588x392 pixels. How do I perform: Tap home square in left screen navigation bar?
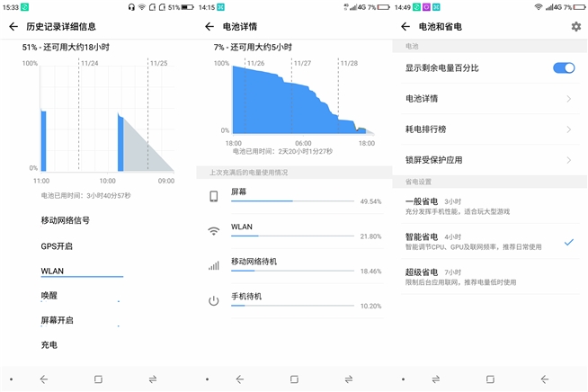click(x=98, y=379)
